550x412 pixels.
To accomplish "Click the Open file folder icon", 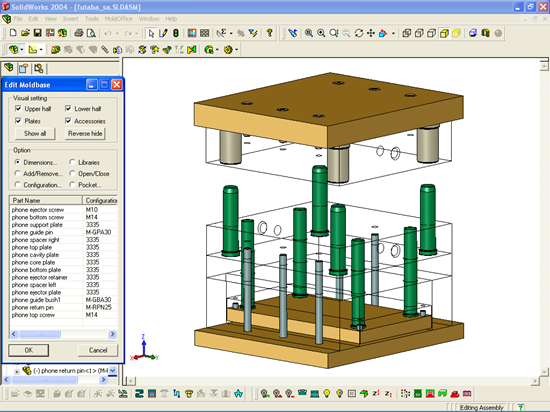I will 25,33.
